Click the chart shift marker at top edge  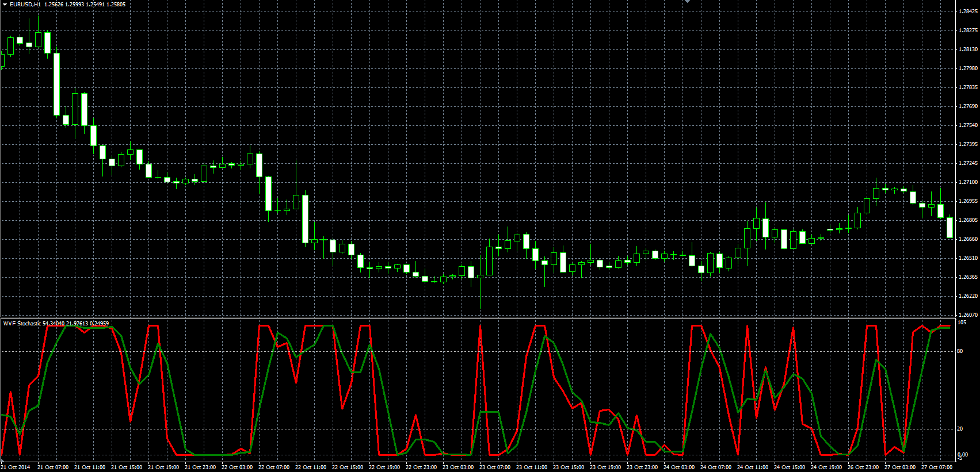click(x=687, y=2)
